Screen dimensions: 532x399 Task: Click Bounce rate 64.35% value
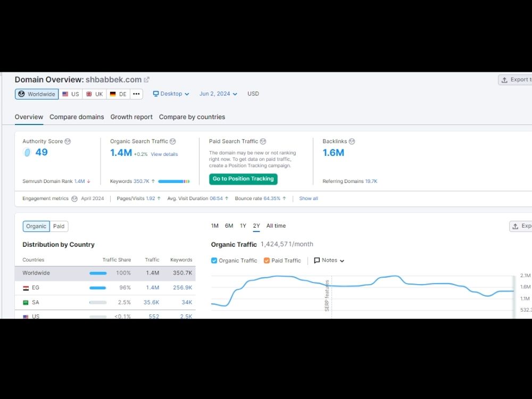tap(272, 198)
